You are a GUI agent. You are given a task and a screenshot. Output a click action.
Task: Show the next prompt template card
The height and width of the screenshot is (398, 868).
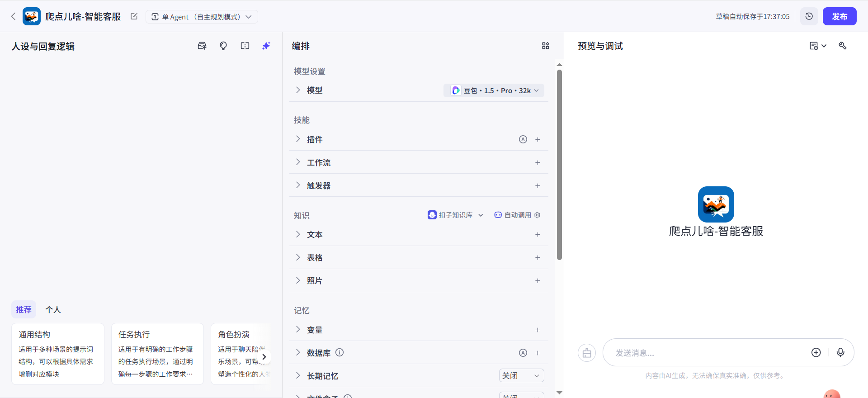click(x=264, y=357)
